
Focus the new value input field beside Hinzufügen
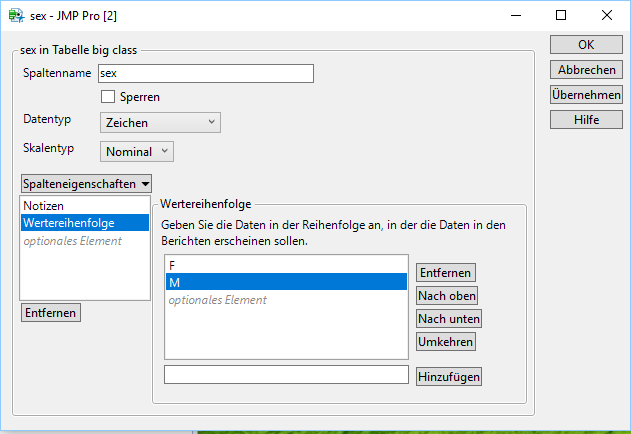(x=286, y=375)
